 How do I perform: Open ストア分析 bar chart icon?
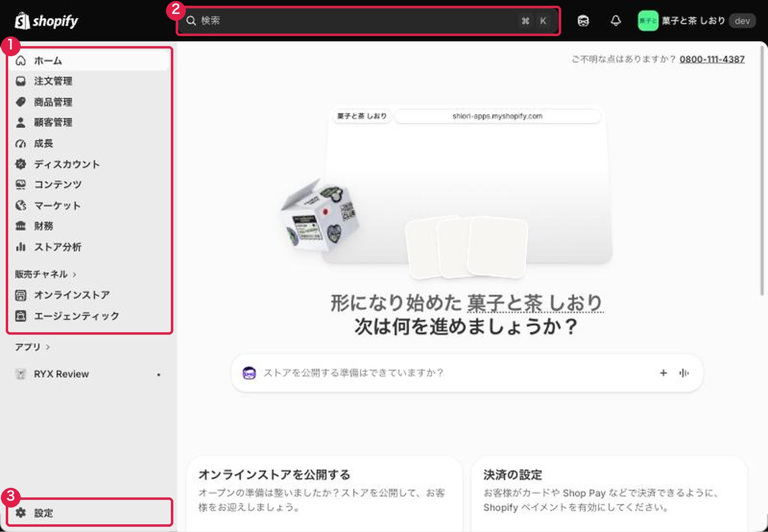[x=21, y=247]
